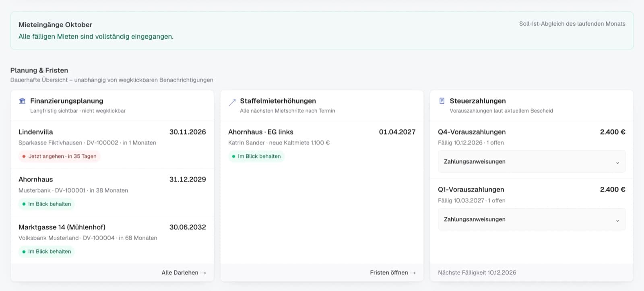Image resolution: width=644 pixels, height=291 pixels.
Task: Click 'Nächste Fälligkeit 10.12.2026' footer text
Action: [477, 272]
